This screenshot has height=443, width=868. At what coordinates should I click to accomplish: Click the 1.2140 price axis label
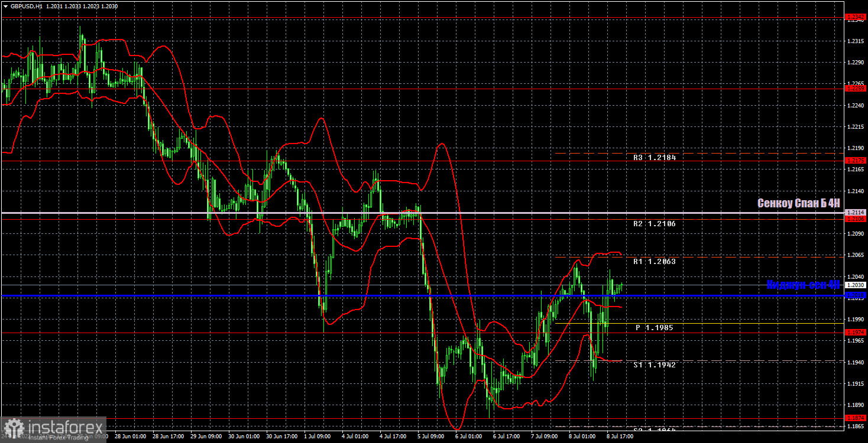click(x=856, y=191)
